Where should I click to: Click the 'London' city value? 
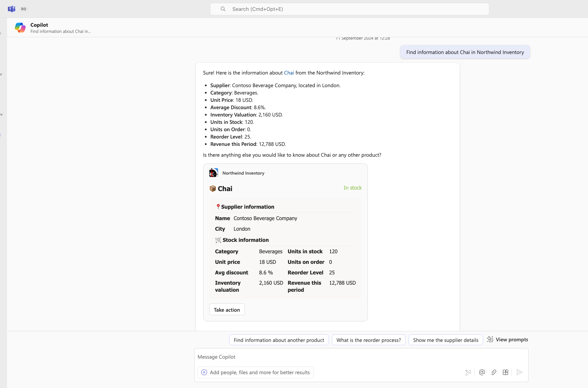pyautogui.click(x=242, y=229)
